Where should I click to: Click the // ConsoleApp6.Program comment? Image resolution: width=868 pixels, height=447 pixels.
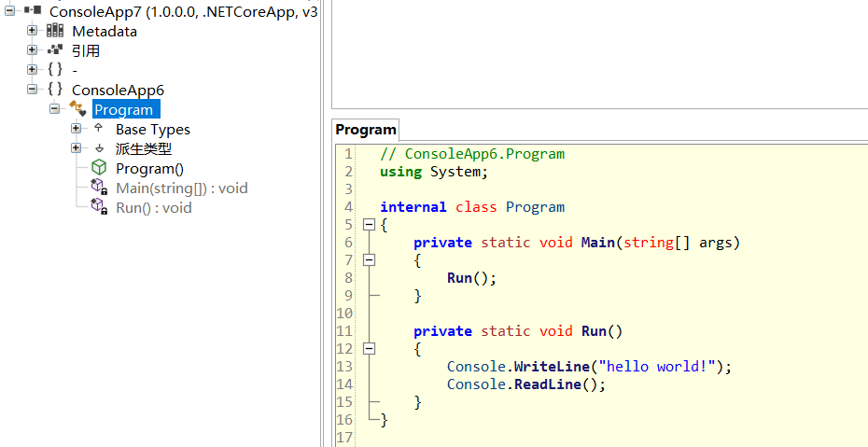(472, 154)
